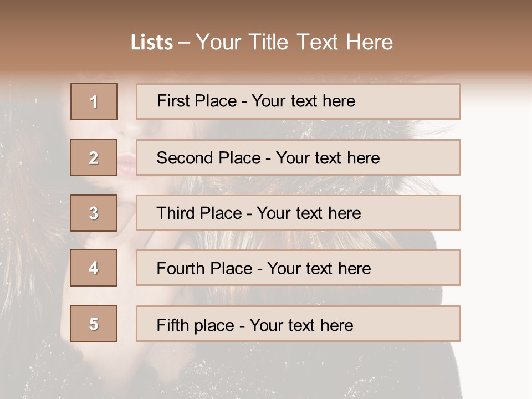Click the words 'Fourth Place'
The height and width of the screenshot is (399, 532).
tap(204, 268)
